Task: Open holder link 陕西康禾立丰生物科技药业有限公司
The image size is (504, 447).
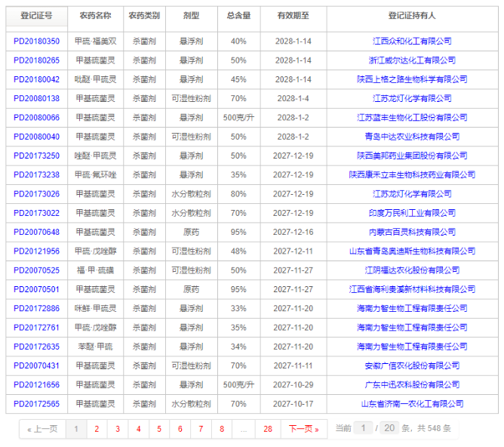Action: tap(412, 175)
